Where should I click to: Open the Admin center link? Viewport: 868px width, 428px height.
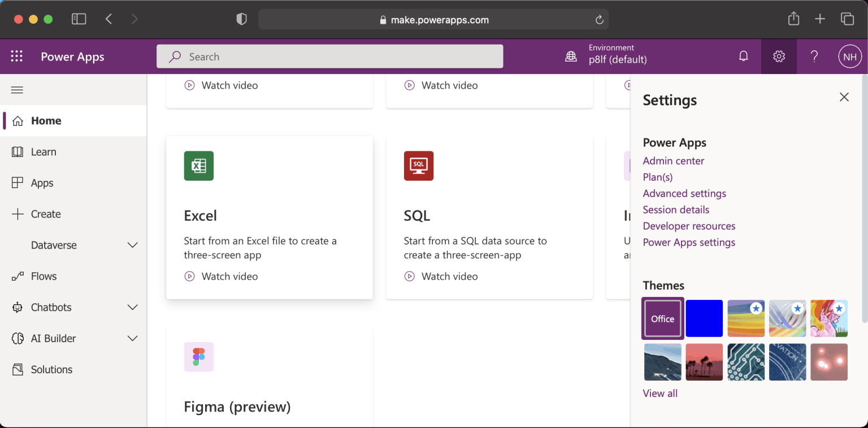tap(673, 161)
